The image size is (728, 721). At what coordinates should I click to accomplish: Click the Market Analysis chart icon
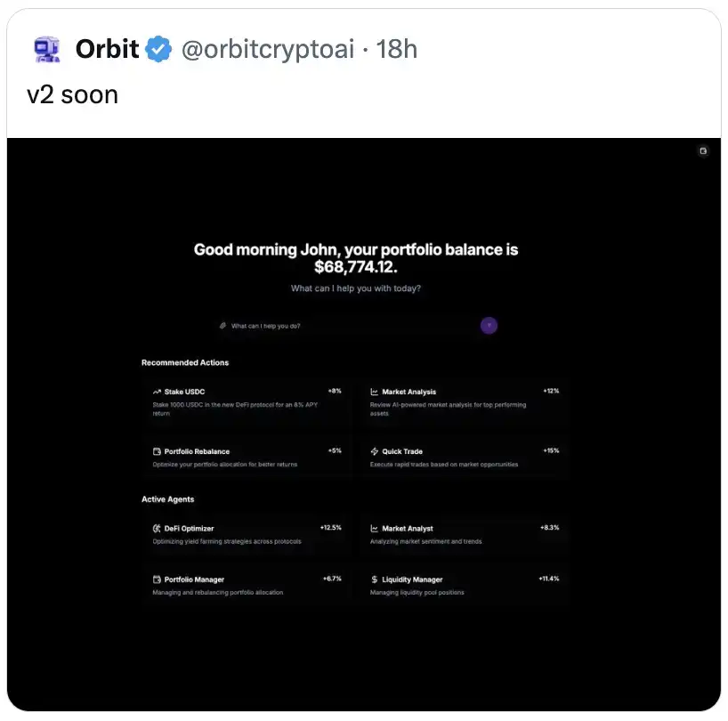point(375,392)
